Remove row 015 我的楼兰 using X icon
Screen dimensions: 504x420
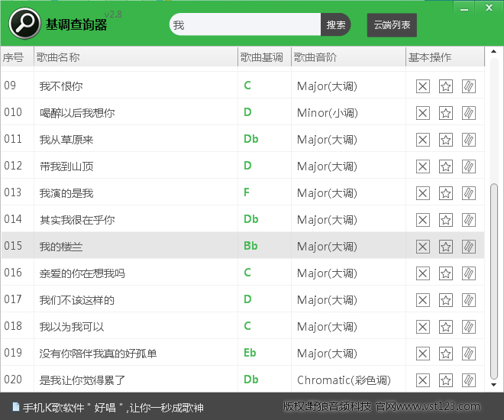pyautogui.click(x=422, y=247)
